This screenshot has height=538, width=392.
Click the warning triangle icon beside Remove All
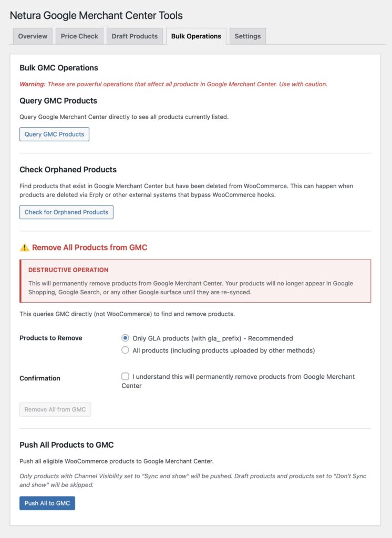click(x=24, y=247)
